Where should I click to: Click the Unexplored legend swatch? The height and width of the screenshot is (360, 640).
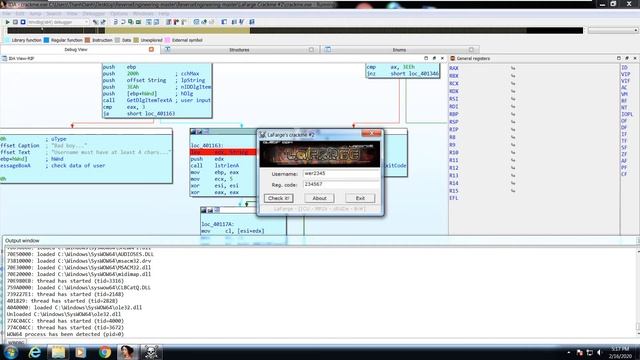[x=136, y=40]
